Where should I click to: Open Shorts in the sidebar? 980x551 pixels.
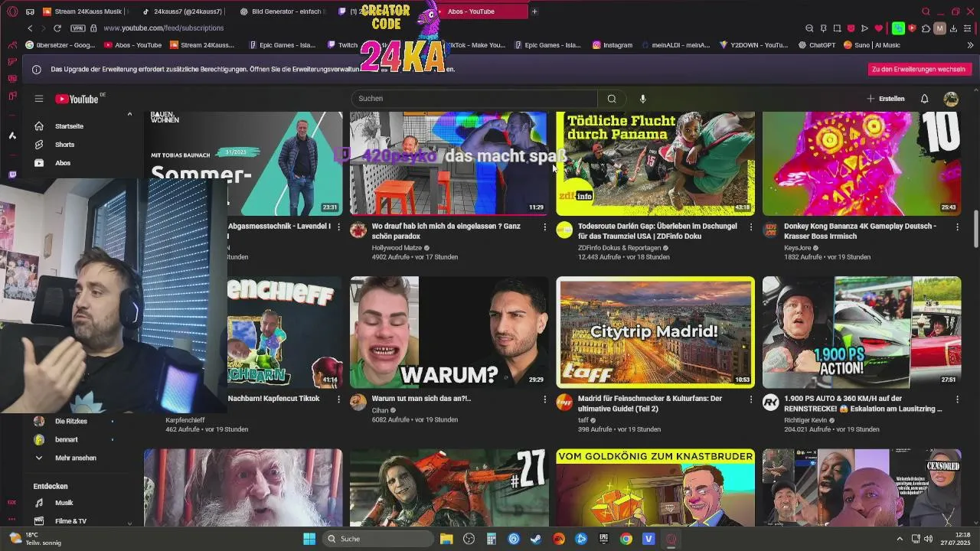64,145
